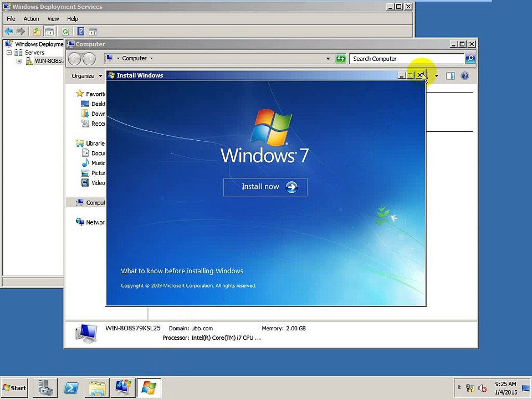Image resolution: width=532 pixels, height=399 pixels.
Task: Open File menu in Windows Deployment Services
Action: 11,19
